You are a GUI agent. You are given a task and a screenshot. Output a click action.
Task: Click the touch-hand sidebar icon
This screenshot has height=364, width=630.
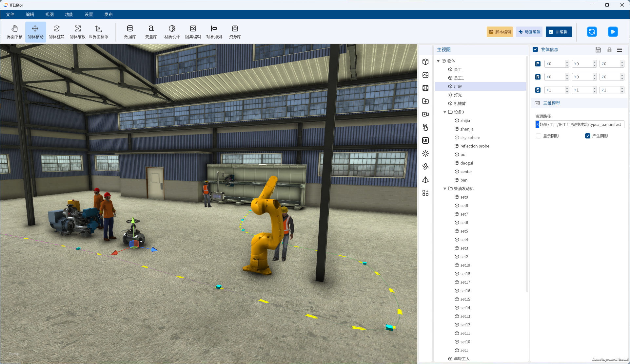pyautogui.click(x=425, y=127)
